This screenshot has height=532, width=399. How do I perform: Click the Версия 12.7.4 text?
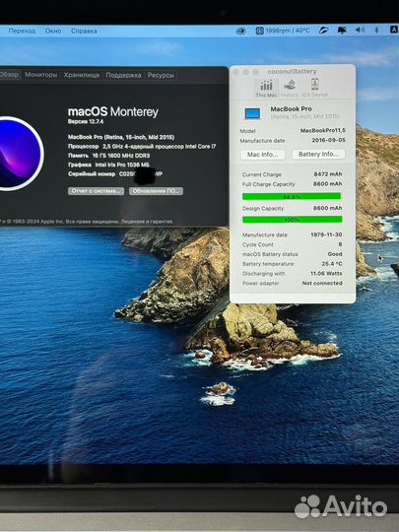click(x=86, y=121)
